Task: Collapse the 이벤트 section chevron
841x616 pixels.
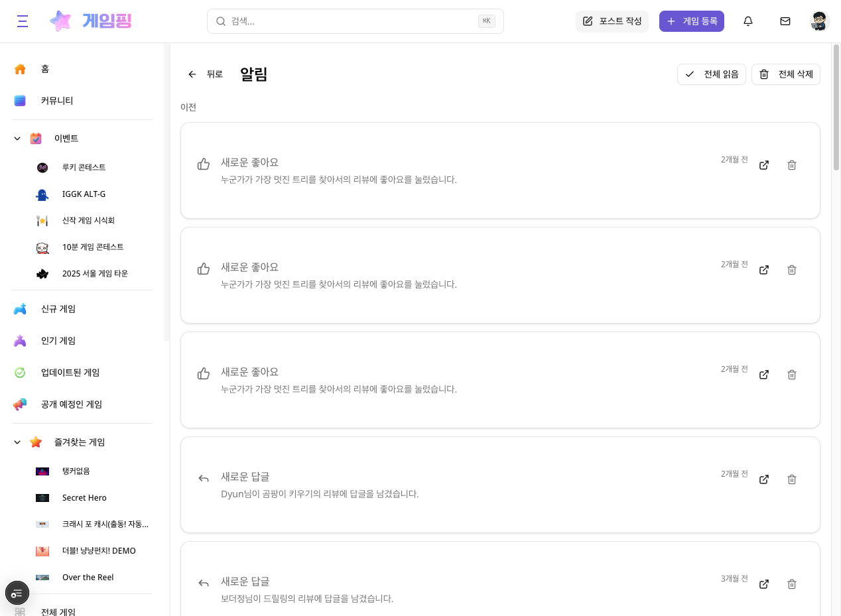Action: click(17, 139)
